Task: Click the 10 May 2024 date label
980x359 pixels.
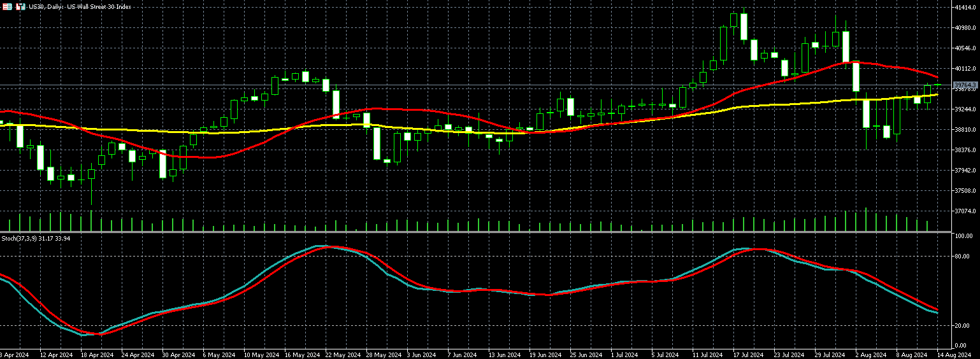Action: [261, 355]
